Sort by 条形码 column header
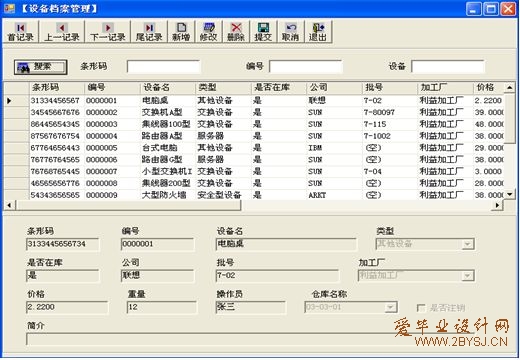This screenshot has height=360, width=520. (x=57, y=88)
